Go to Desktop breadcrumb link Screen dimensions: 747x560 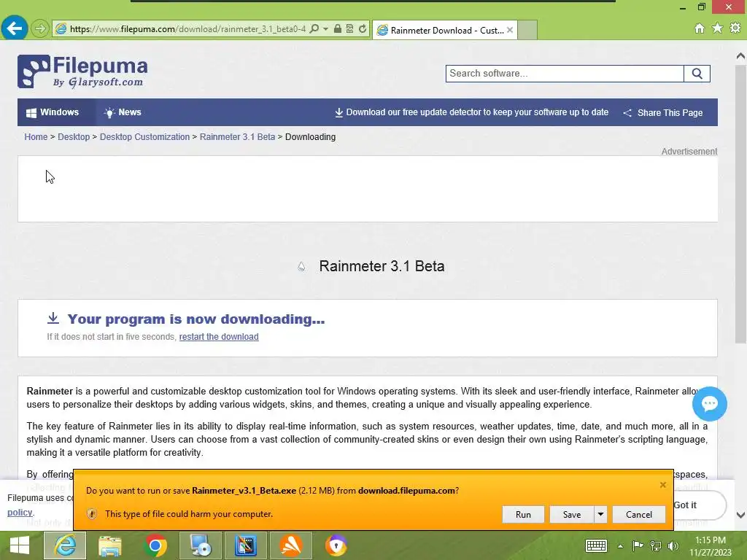(74, 137)
